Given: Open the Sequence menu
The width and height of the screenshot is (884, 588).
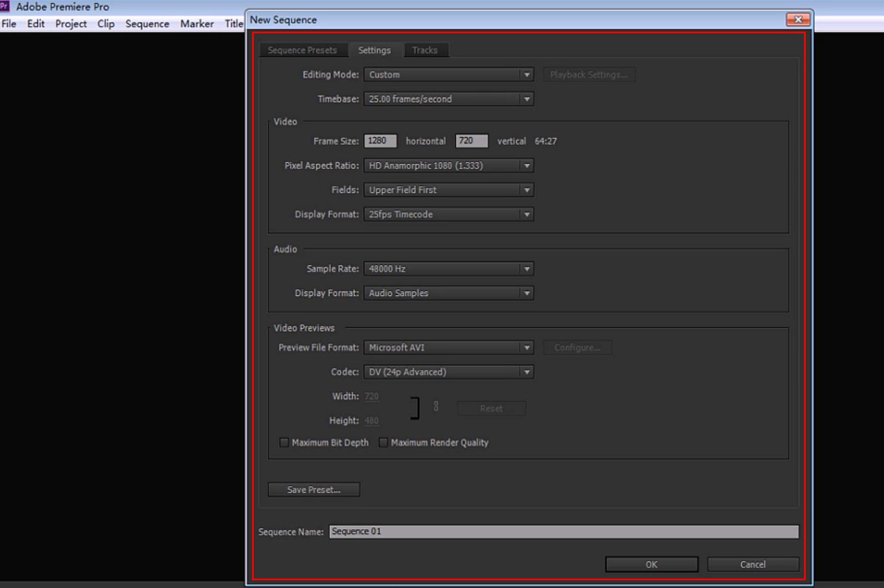Looking at the screenshot, I should (147, 24).
